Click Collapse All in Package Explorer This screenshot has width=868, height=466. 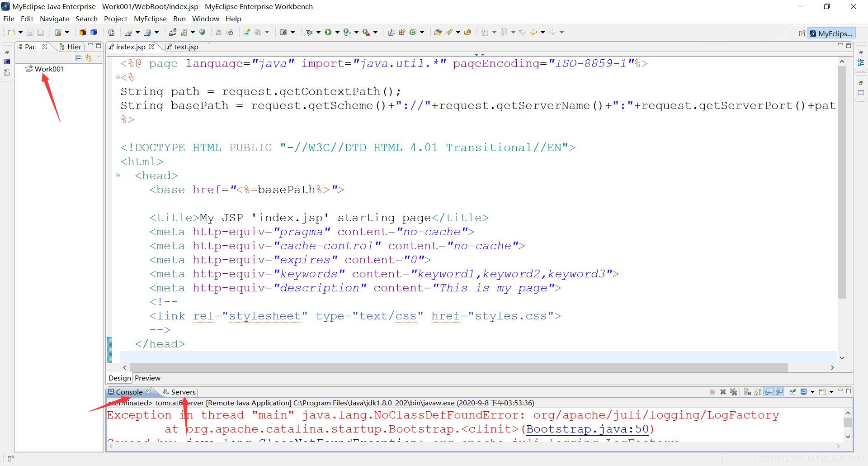(x=79, y=58)
